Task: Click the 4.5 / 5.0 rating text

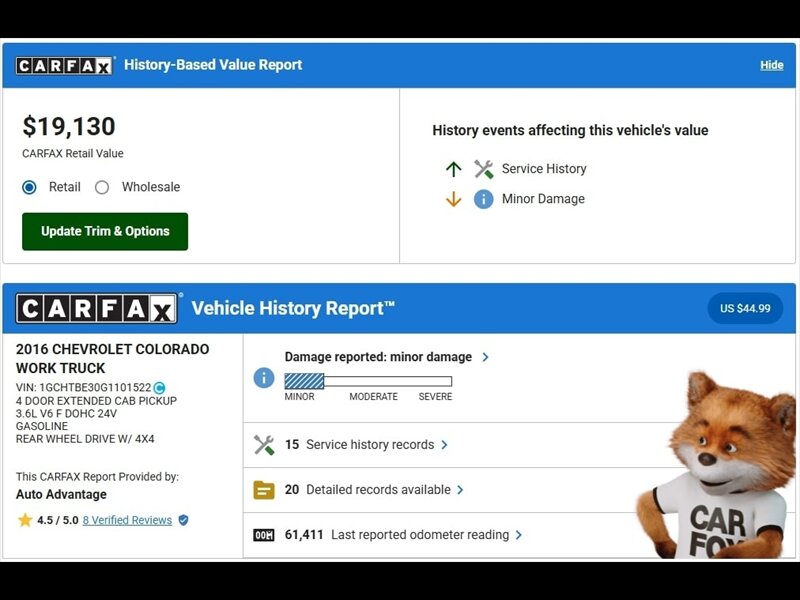Action: pos(58,520)
